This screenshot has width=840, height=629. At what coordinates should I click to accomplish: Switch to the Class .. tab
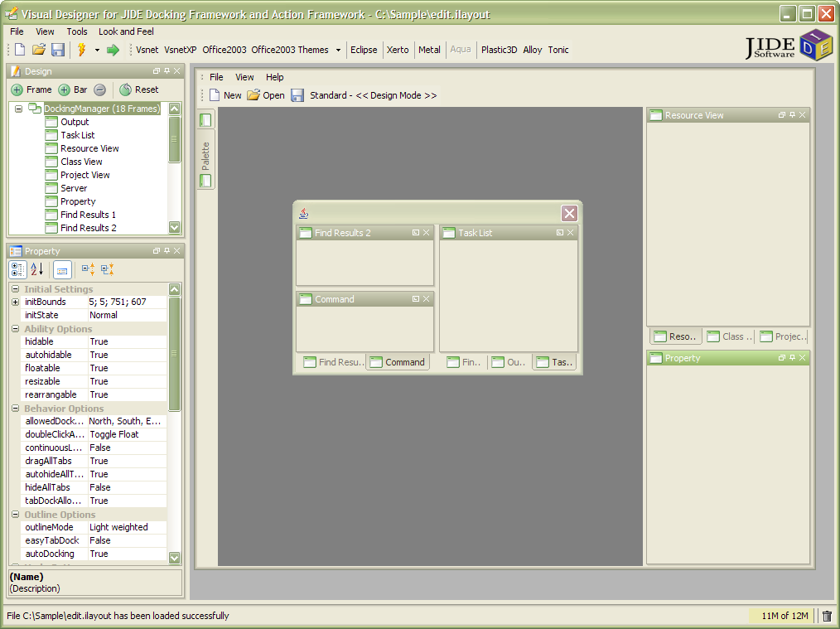click(730, 336)
